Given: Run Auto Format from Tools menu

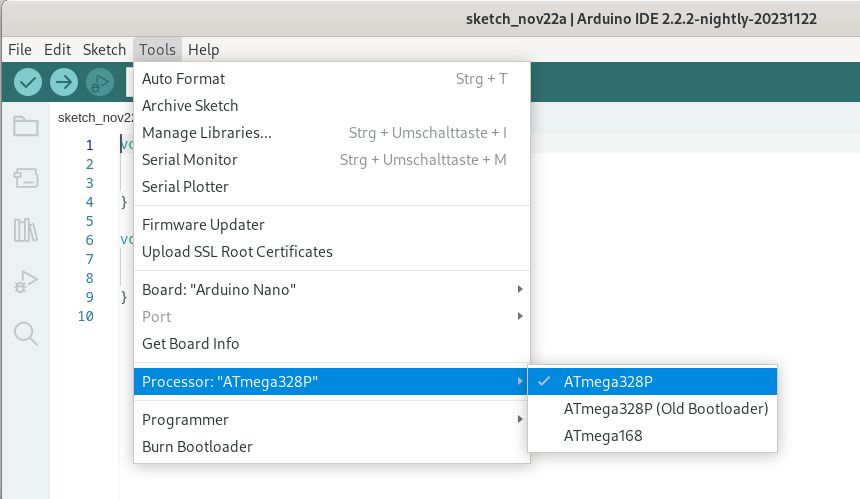Looking at the screenshot, I should point(332,79).
